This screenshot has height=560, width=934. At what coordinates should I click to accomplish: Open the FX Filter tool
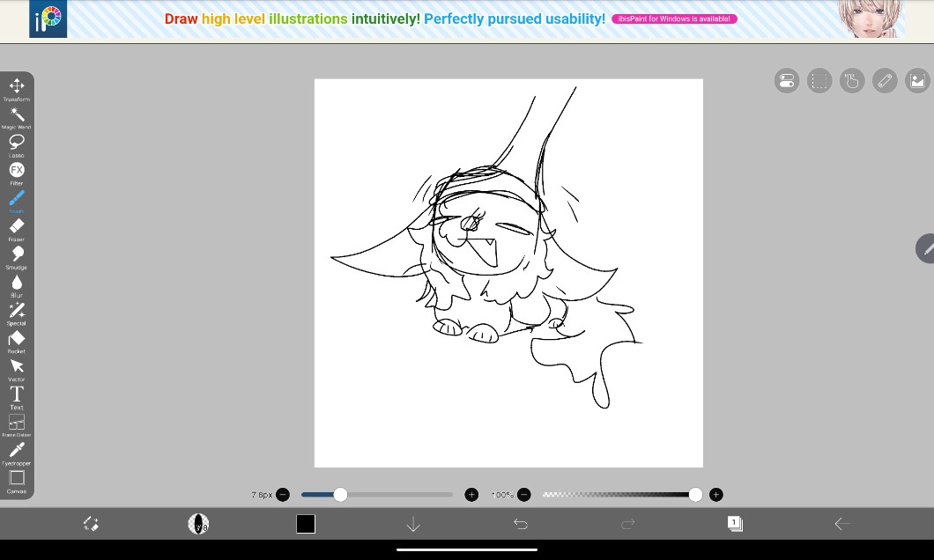[16, 171]
